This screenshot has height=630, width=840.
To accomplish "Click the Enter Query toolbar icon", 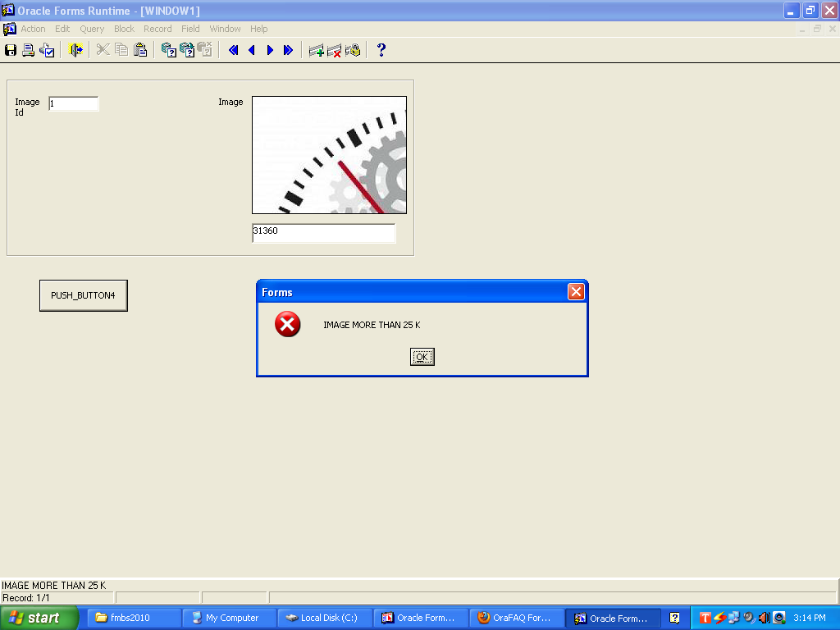I will click(168, 50).
